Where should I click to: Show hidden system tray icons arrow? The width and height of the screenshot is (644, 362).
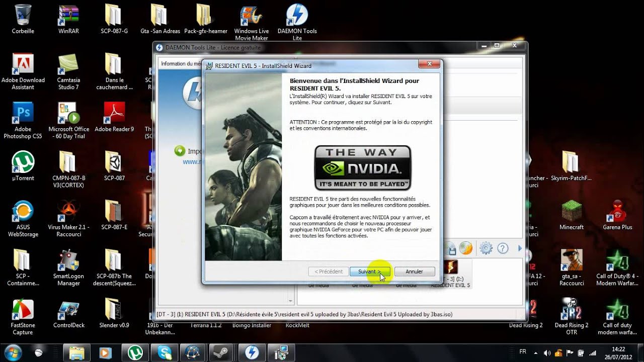pyautogui.click(x=536, y=353)
